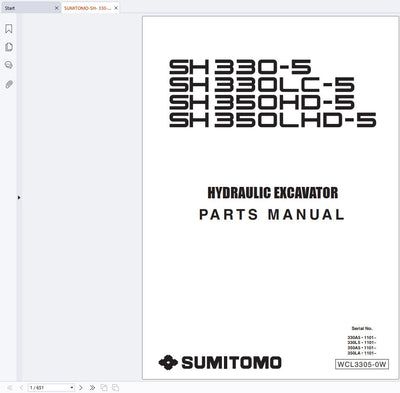Close the Start tab
The width and height of the screenshot is (400, 393).
tap(56, 8)
